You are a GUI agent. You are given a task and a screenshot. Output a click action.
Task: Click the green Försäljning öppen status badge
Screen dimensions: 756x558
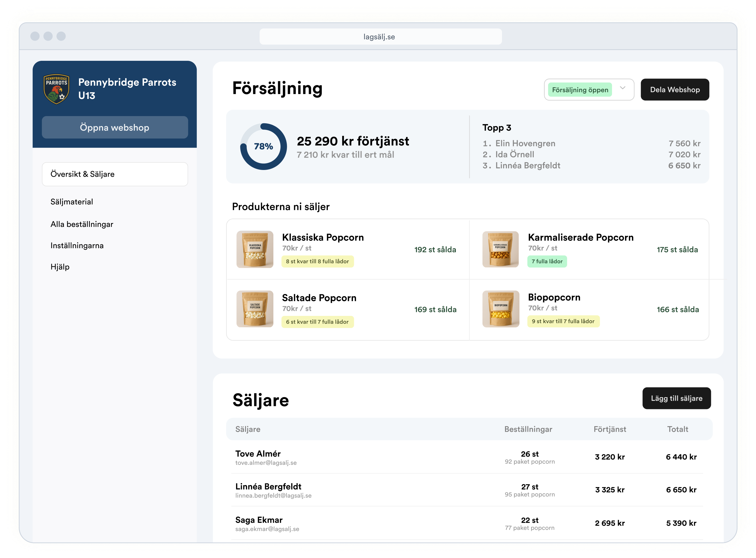580,90
